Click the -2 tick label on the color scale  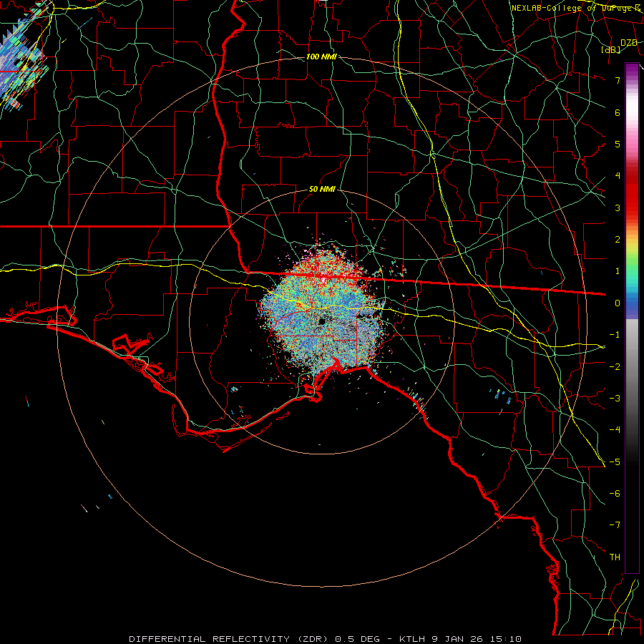coord(615,366)
